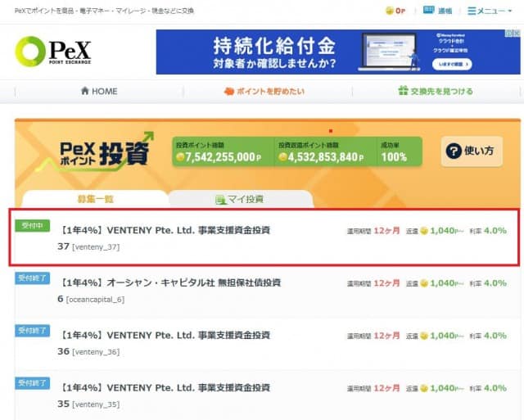
Task: Click the [venteny_36] code text
Action: 96,352
